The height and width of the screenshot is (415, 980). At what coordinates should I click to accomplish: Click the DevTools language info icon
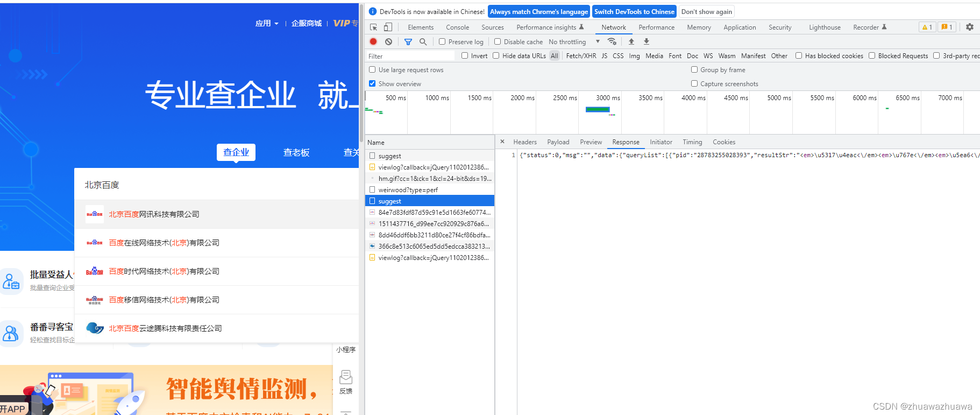coord(373,11)
